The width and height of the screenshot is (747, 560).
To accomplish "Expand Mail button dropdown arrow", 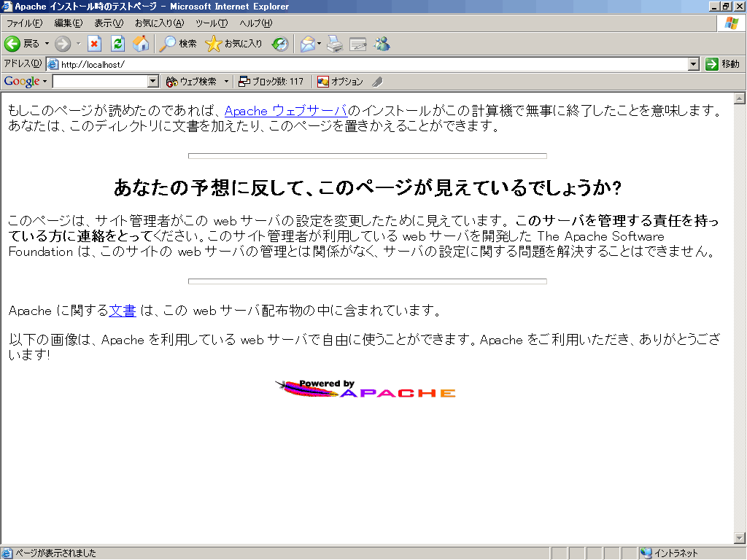I will (x=320, y=44).
